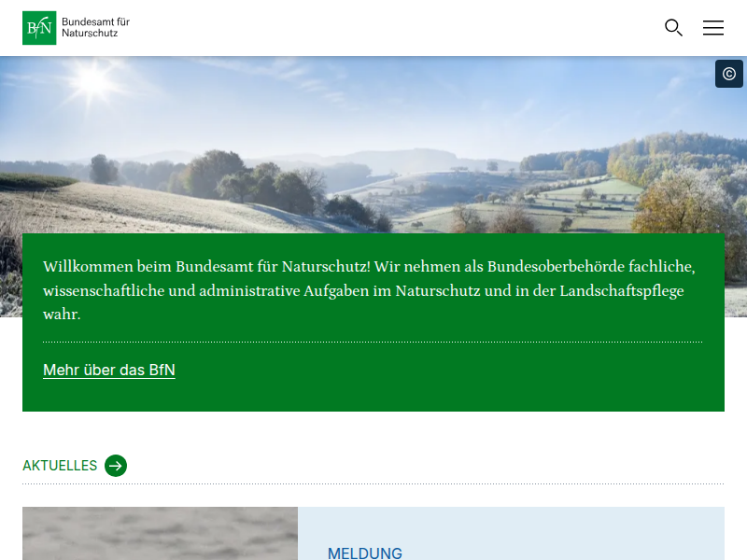Click the green BfN logo square
Viewport: 747px width, 560px height.
pos(39,28)
